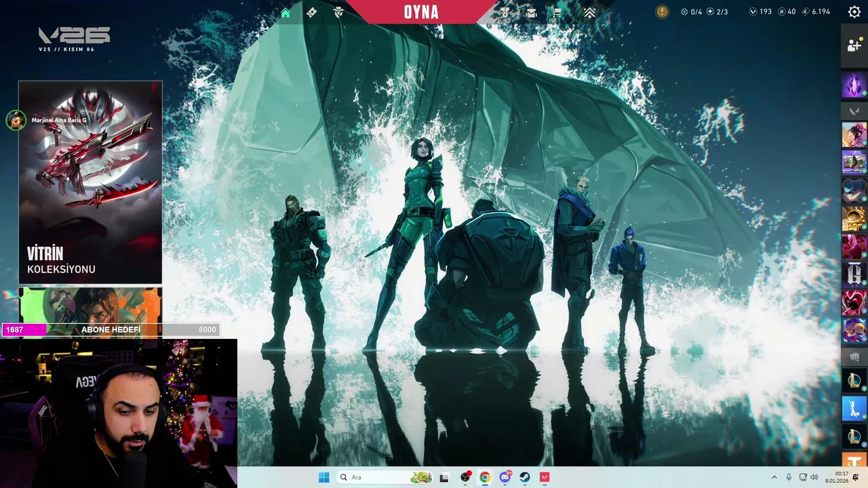Viewport: 868px width, 488px height.
Task: Open Discord from the taskbar
Action: [x=505, y=477]
